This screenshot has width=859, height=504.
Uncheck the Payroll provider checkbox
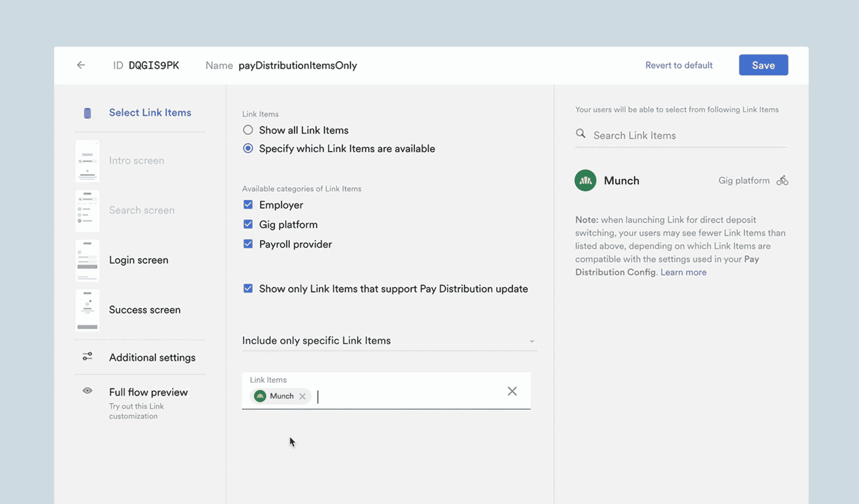248,244
